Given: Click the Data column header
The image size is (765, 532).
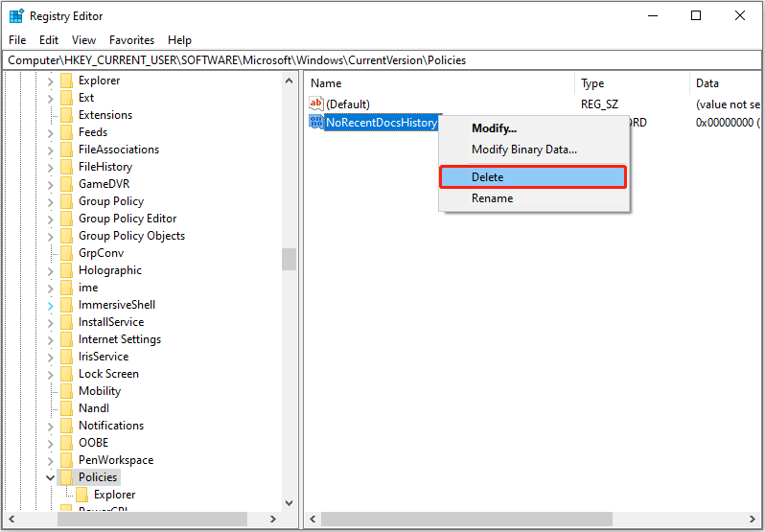Looking at the screenshot, I should pos(725,83).
